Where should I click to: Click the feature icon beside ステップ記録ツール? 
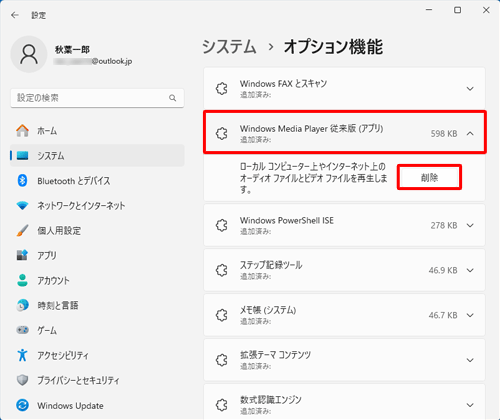pyautogui.click(x=222, y=270)
